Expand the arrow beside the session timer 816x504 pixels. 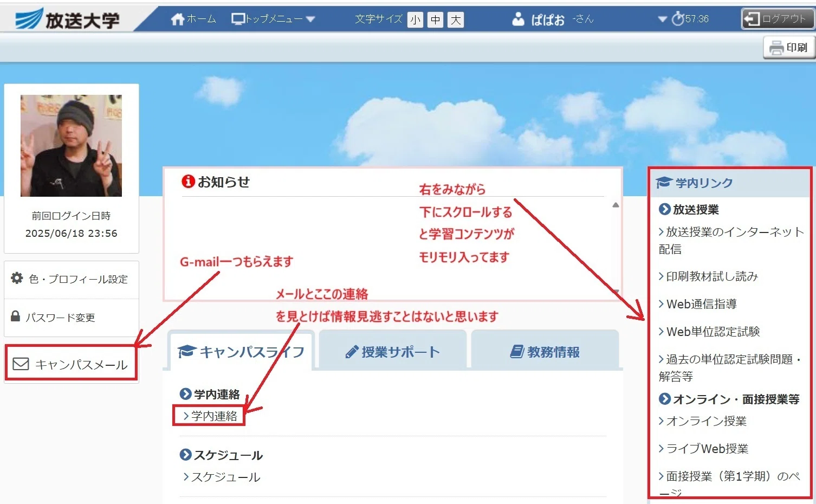pyautogui.click(x=662, y=19)
